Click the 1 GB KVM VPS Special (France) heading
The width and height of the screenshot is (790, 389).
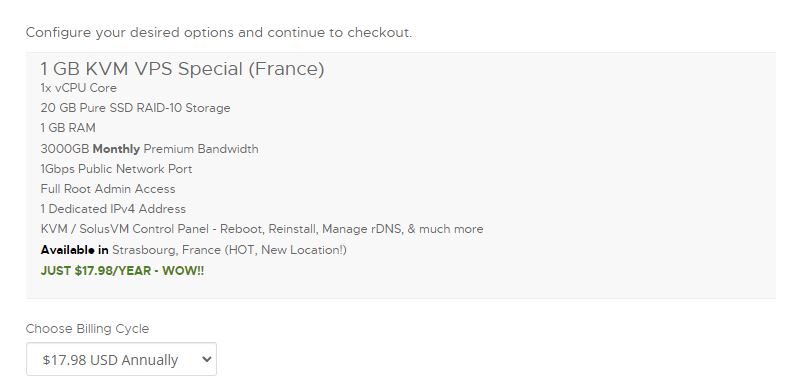pos(182,69)
